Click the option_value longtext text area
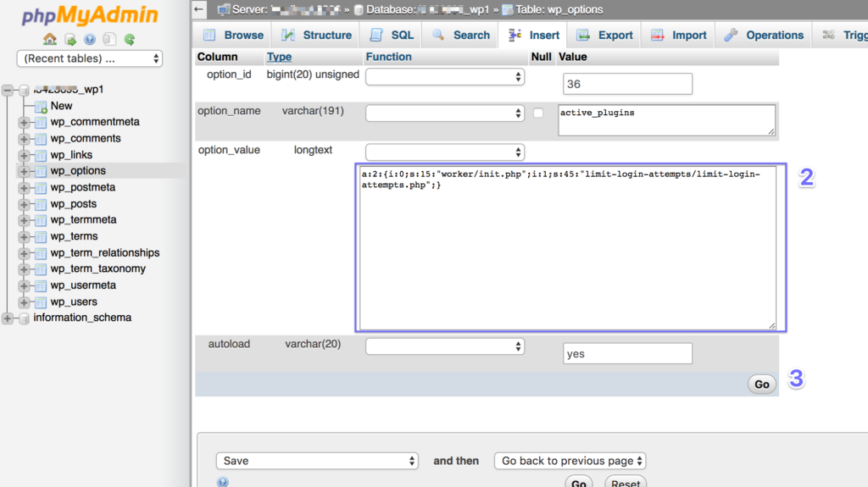The width and height of the screenshot is (868, 487). [568, 248]
